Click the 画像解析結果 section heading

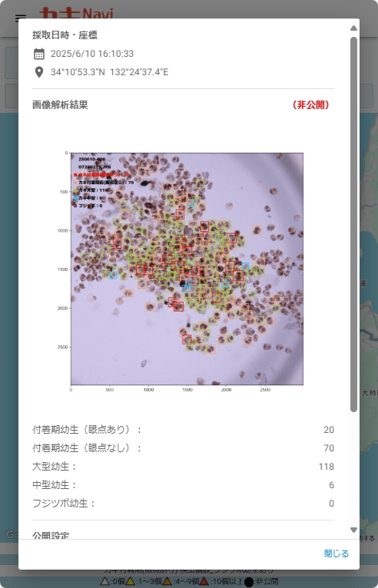pyautogui.click(x=60, y=104)
